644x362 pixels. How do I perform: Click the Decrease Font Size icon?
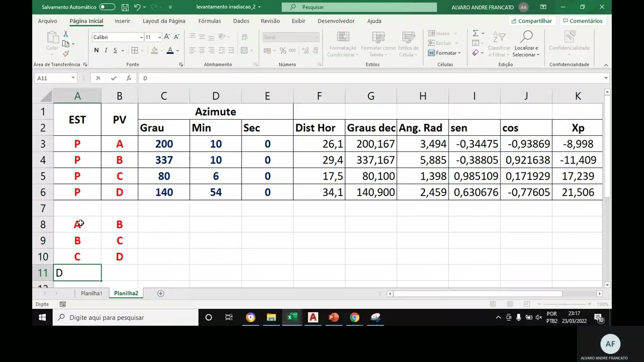[x=176, y=37]
